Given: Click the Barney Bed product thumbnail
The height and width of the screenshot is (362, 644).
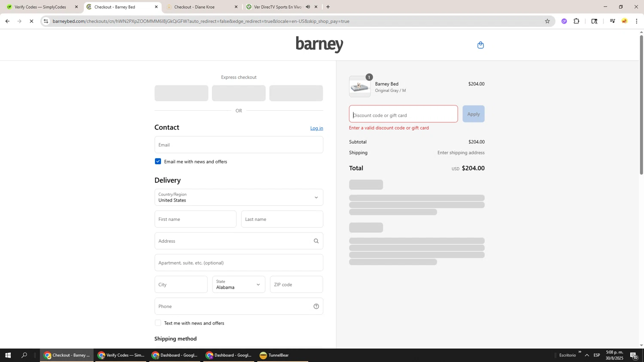Looking at the screenshot, I should (x=360, y=87).
